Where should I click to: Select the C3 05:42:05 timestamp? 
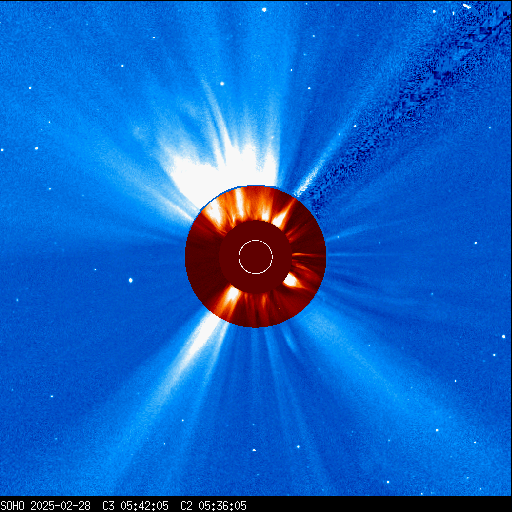[135, 506]
